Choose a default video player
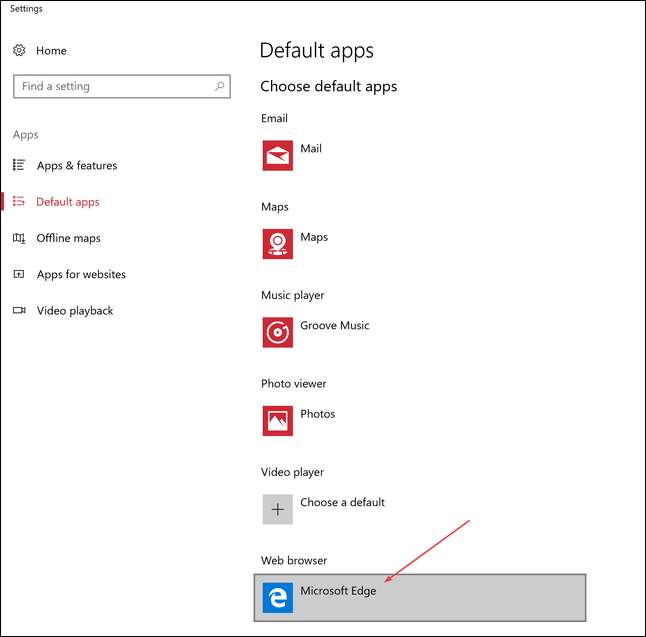This screenshot has height=637, width=646. click(x=342, y=502)
